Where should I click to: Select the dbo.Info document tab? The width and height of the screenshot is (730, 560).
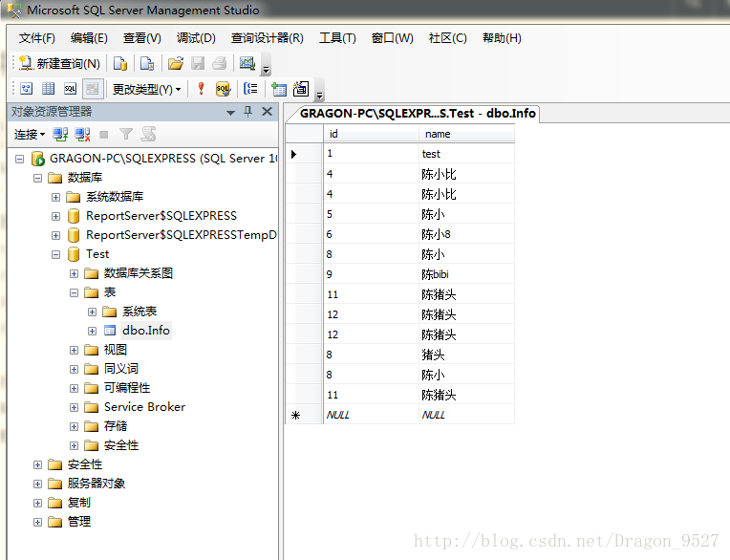418,114
